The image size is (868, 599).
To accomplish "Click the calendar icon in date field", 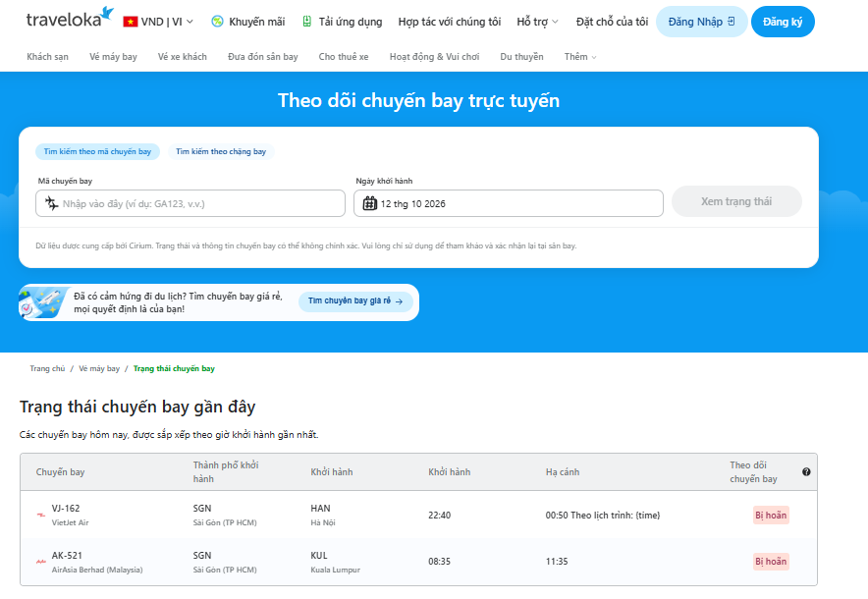I will 370,203.
